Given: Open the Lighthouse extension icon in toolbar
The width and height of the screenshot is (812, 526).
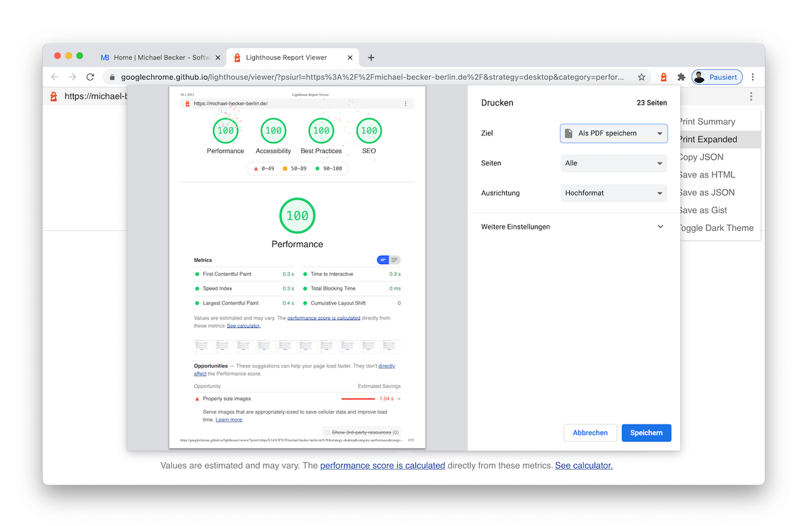Looking at the screenshot, I should coord(664,77).
